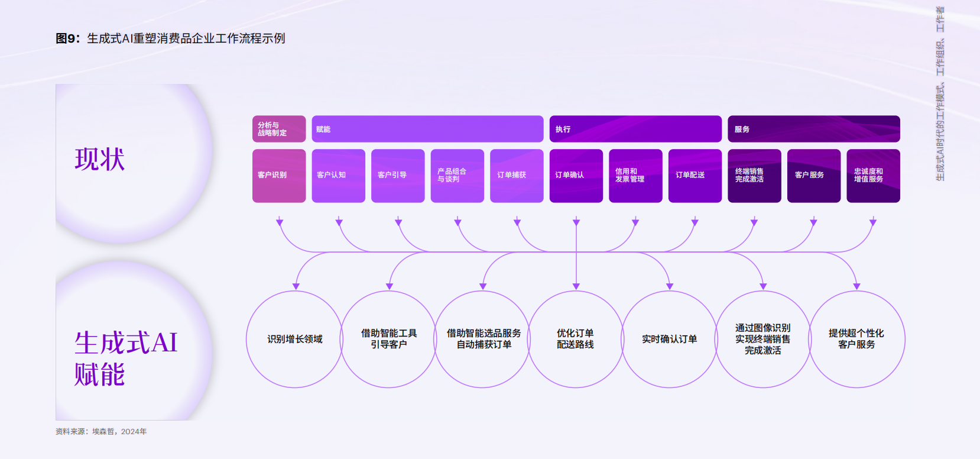
Task: Select the 客户识别 step box
Action: click(x=279, y=176)
